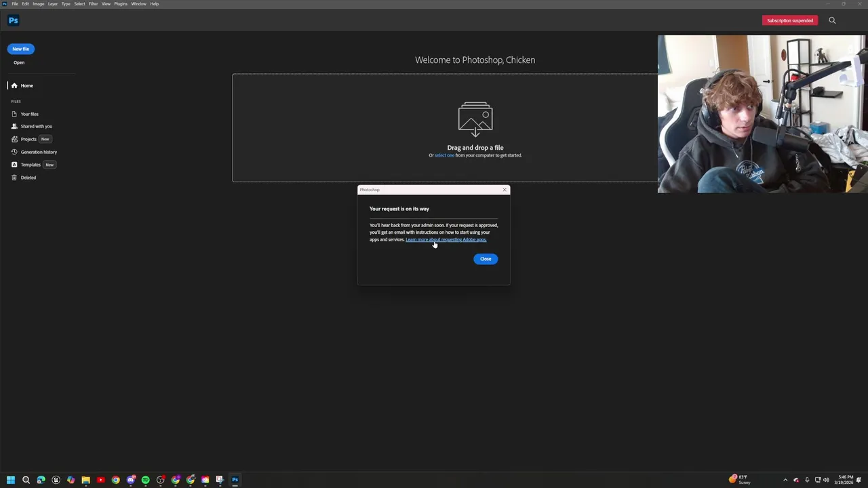
Task: Open Templates in the sidebar
Action: coord(26,165)
